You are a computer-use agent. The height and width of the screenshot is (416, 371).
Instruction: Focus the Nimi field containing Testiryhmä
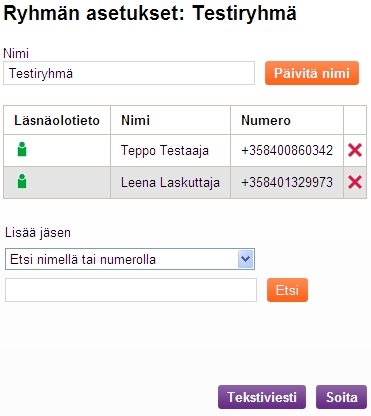(129, 73)
